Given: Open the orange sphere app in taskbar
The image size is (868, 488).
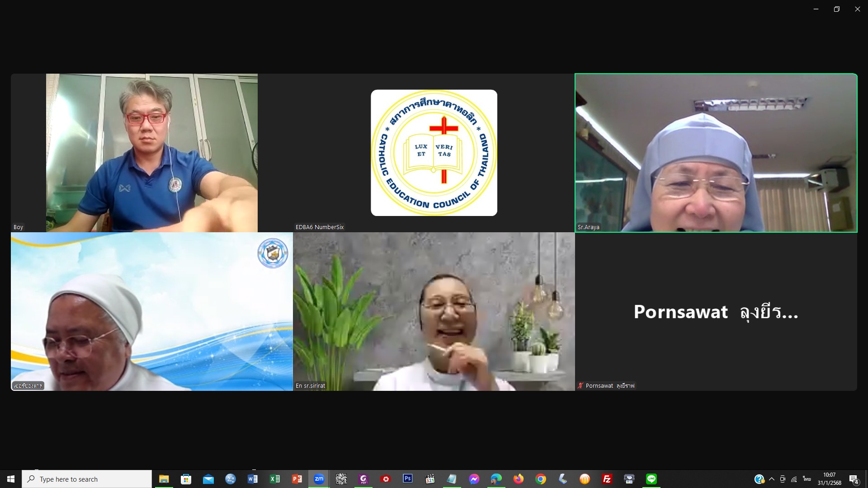Looking at the screenshot, I should (585, 479).
